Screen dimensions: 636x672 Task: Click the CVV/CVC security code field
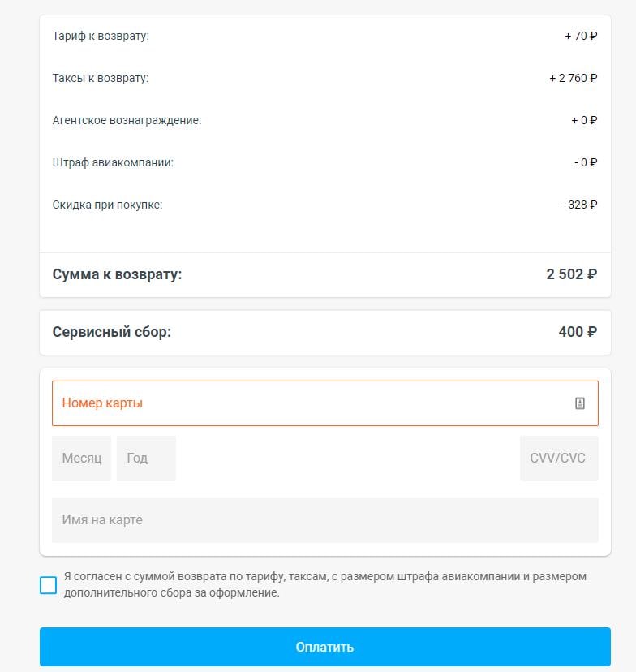point(559,458)
